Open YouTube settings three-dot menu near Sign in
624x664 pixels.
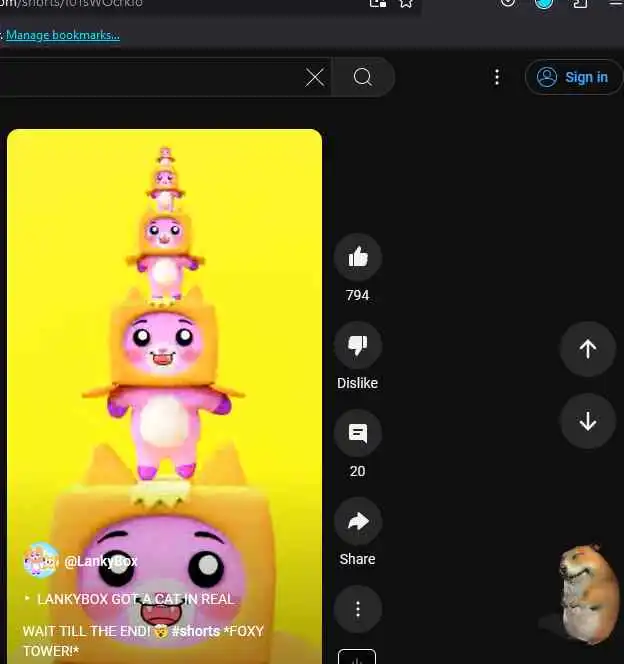coord(497,77)
